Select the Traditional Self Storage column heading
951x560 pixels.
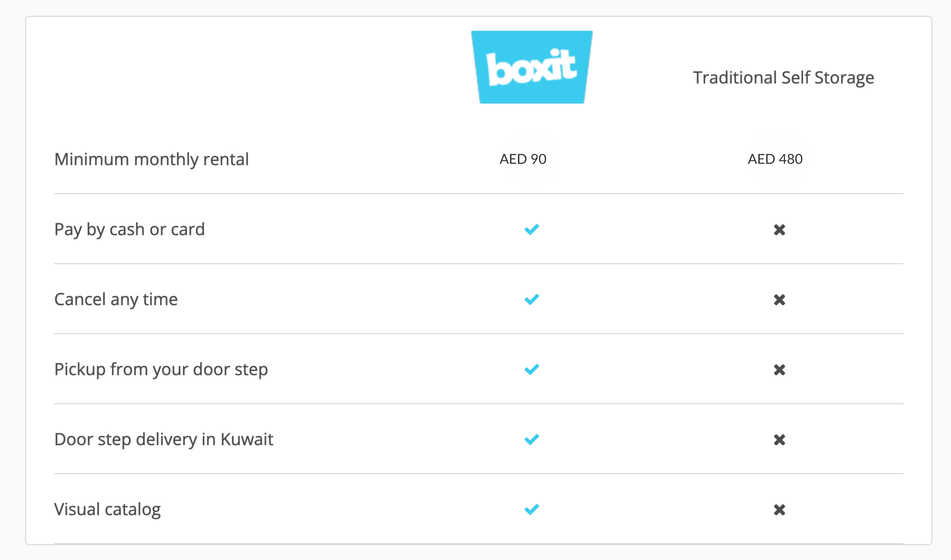click(783, 78)
